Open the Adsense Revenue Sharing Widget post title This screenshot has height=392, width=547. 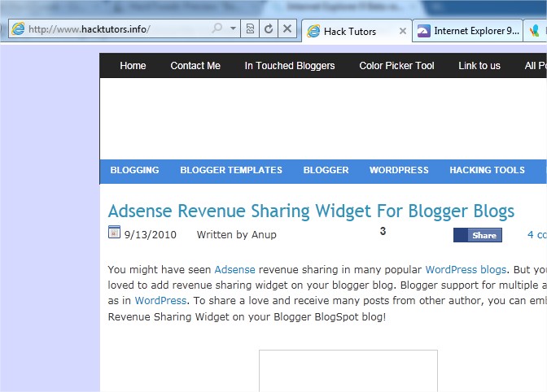(x=311, y=211)
